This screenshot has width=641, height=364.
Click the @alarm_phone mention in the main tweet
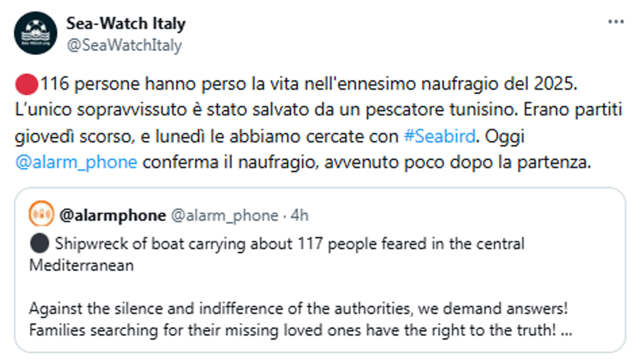[76, 162]
